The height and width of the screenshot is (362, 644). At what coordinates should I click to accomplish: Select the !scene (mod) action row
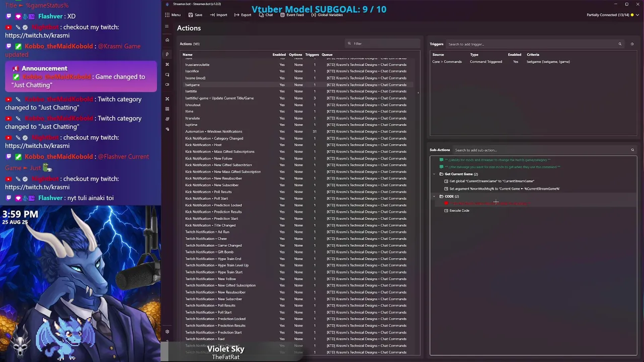299,78
